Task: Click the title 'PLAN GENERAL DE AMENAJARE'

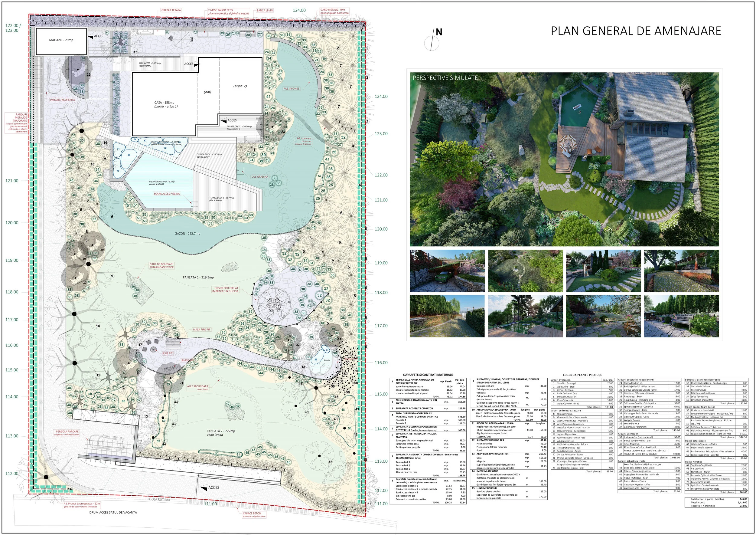Action: (636, 31)
